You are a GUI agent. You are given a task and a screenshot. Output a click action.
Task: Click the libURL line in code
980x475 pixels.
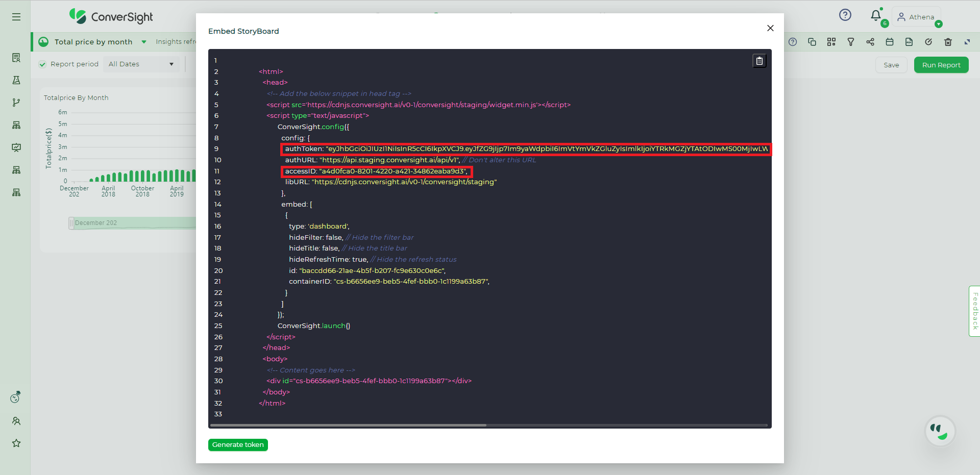click(390, 182)
